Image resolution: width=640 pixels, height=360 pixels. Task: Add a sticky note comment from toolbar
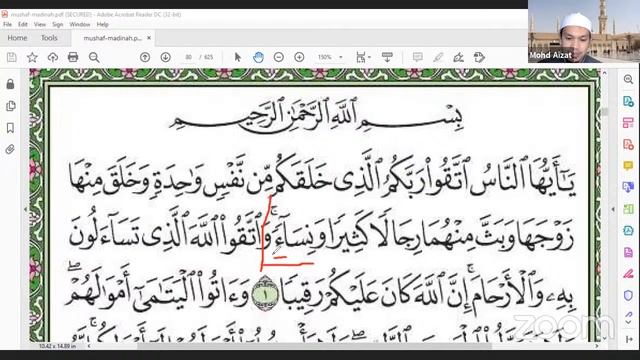418,57
